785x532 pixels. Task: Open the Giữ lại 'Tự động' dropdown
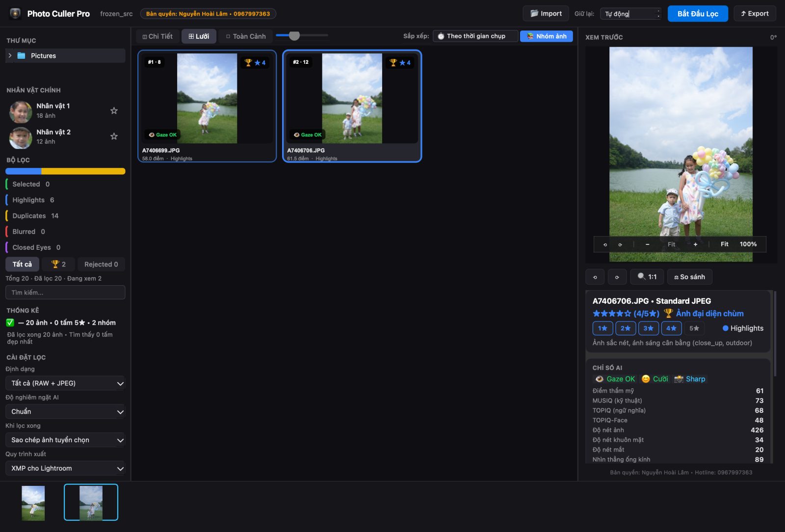click(x=632, y=14)
